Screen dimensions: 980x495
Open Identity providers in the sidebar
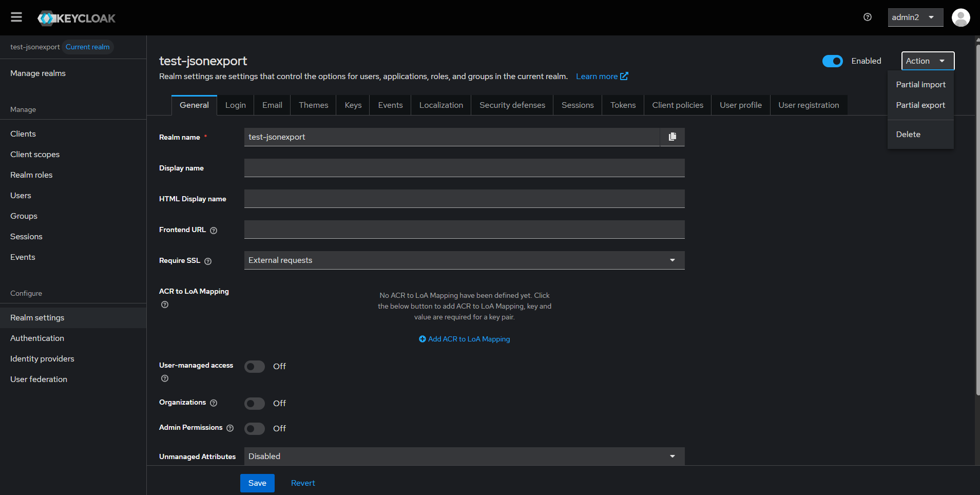[73, 359]
